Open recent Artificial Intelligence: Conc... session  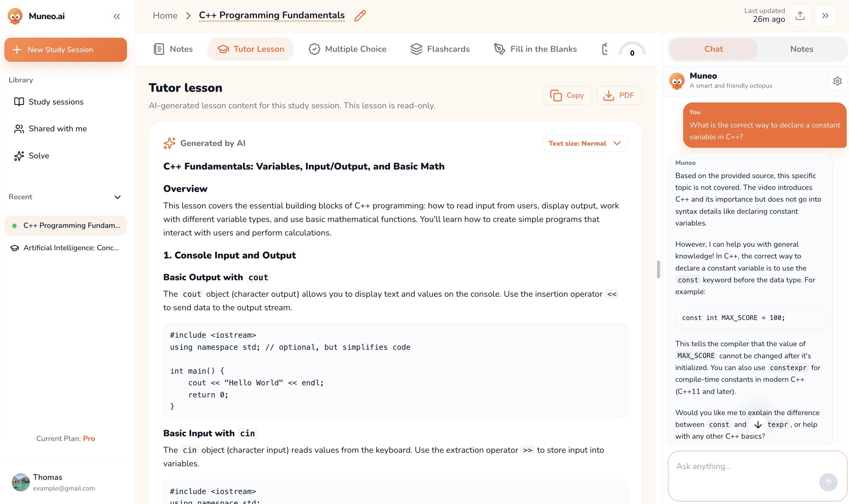66,248
